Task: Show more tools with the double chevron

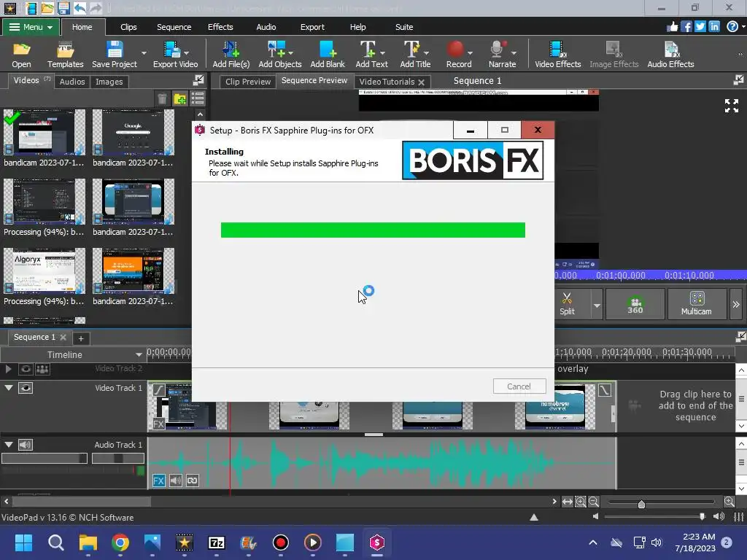Action: (x=735, y=304)
